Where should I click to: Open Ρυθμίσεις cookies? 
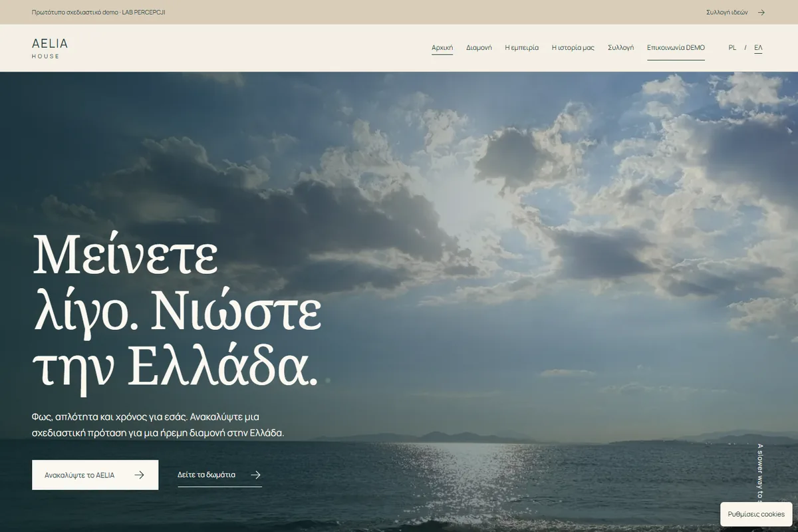coord(756,514)
